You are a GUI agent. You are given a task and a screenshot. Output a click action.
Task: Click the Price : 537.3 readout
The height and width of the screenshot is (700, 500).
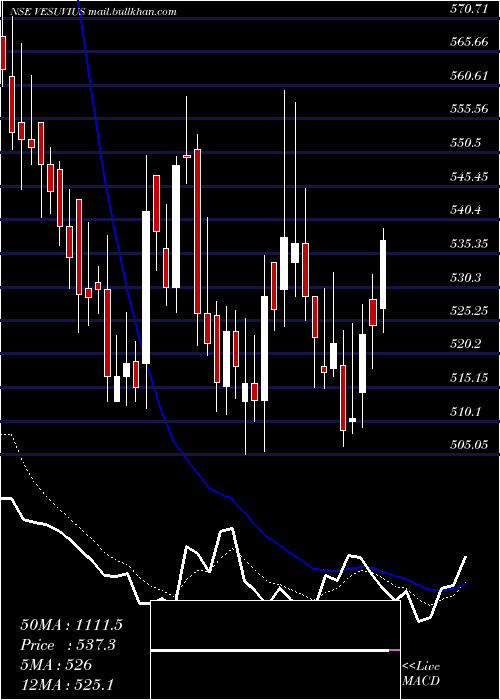[68, 645]
